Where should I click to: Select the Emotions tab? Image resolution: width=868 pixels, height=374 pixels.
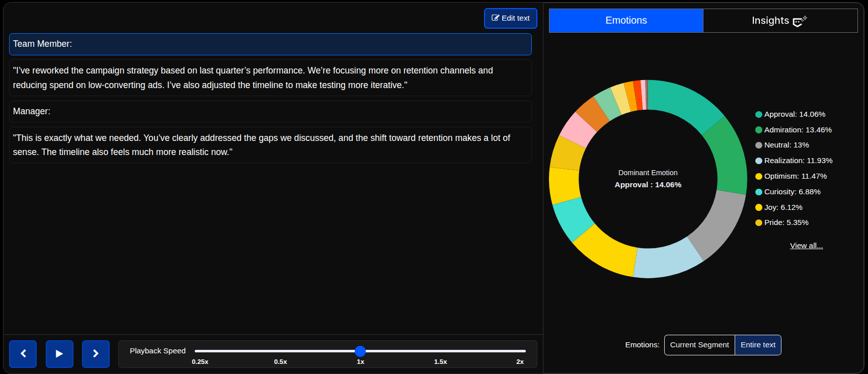click(625, 21)
